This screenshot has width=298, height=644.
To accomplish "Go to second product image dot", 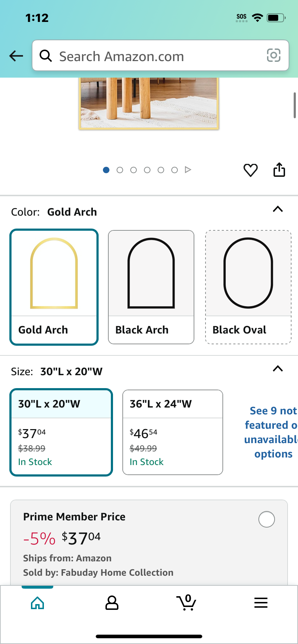I will [120, 170].
